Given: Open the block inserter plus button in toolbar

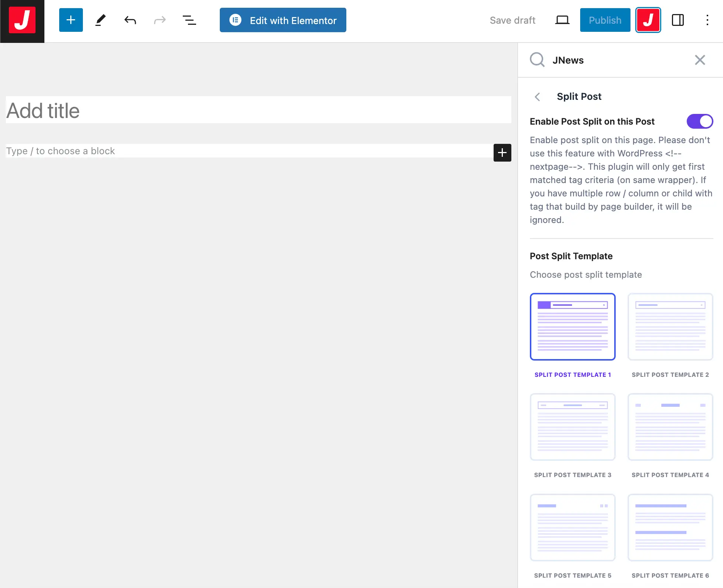Looking at the screenshot, I should pyautogui.click(x=71, y=20).
